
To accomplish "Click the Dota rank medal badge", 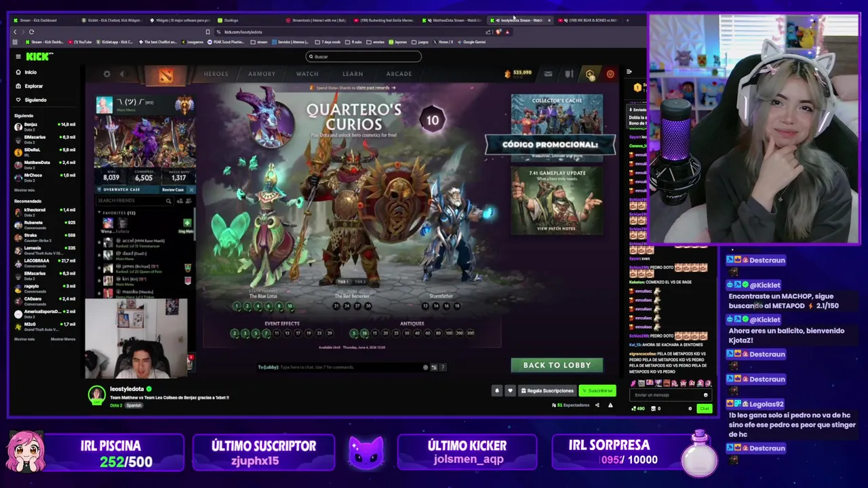I will coord(184,104).
